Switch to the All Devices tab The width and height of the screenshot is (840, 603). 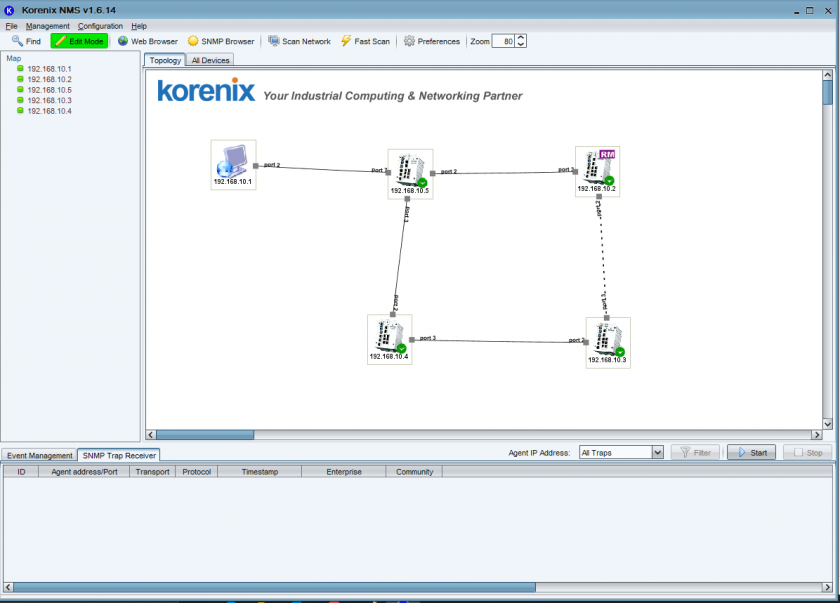tap(210, 61)
